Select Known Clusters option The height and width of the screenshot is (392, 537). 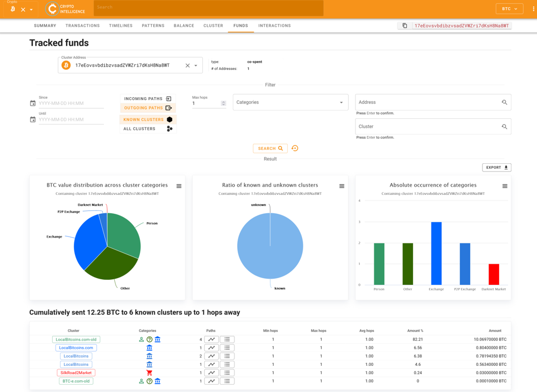pyautogui.click(x=148, y=119)
